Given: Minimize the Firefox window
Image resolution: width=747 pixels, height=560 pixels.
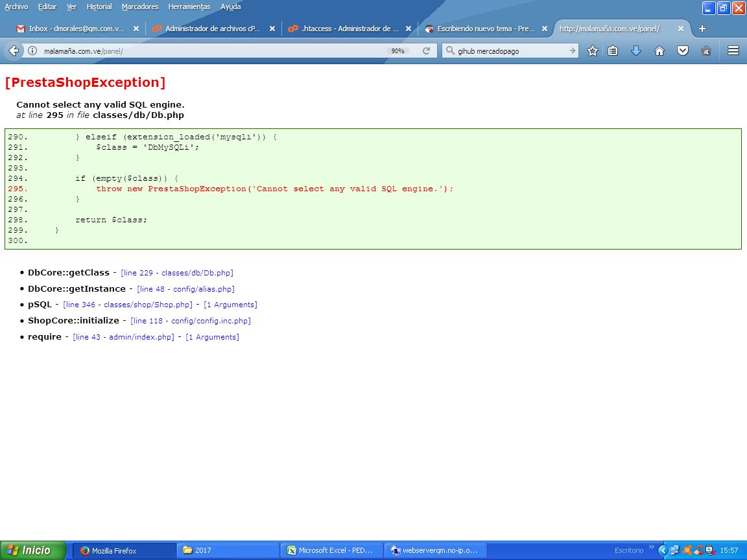Looking at the screenshot, I should point(709,8).
